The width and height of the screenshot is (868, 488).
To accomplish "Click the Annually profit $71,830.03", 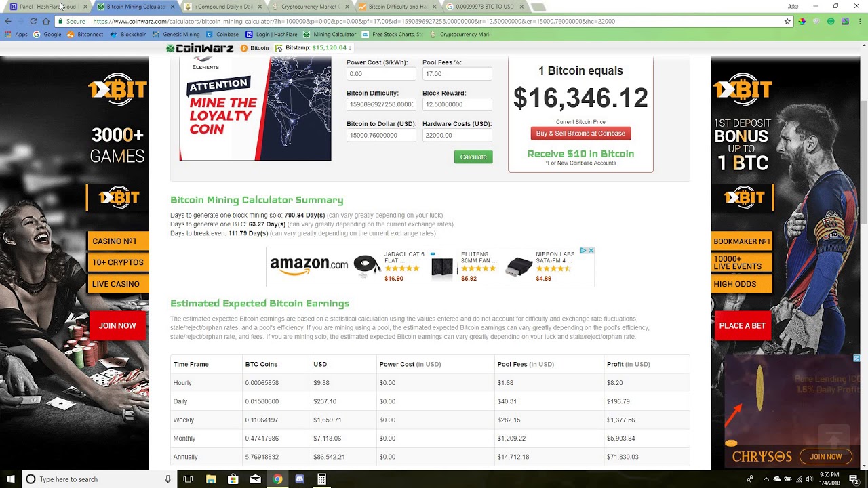I will (x=623, y=457).
